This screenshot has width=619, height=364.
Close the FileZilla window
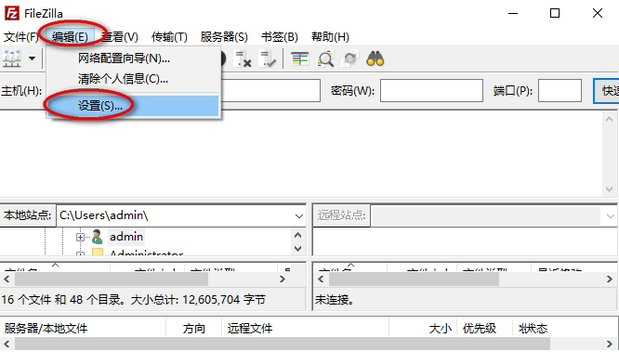(x=598, y=13)
